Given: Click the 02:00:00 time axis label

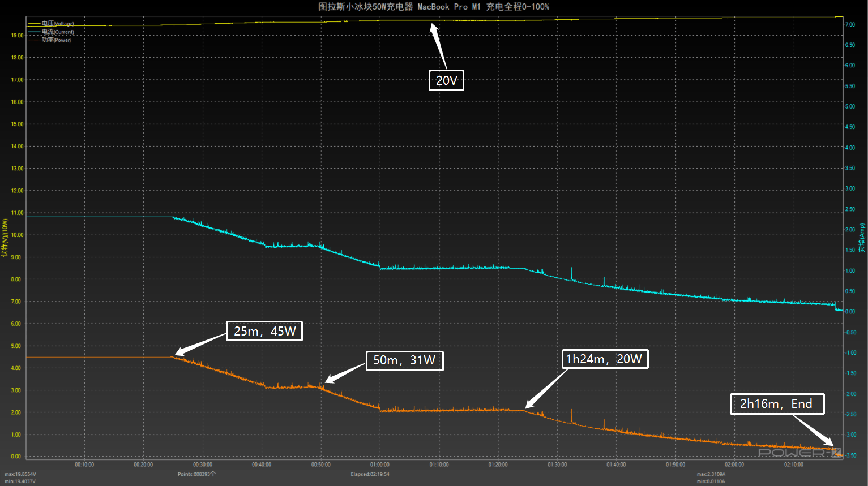Looking at the screenshot, I should click(x=734, y=465).
